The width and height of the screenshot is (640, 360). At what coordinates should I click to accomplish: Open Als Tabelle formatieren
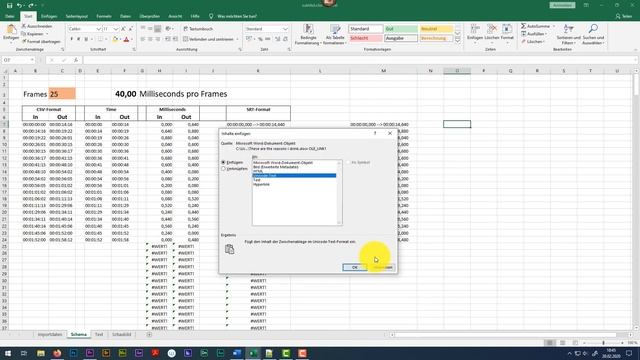coord(335,34)
